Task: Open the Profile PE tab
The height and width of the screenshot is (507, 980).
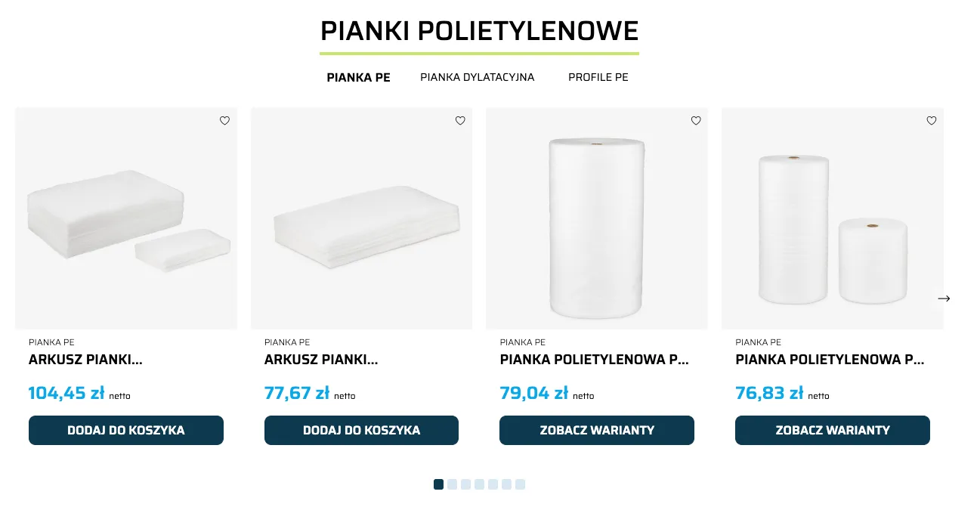Action: [x=598, y=77]
